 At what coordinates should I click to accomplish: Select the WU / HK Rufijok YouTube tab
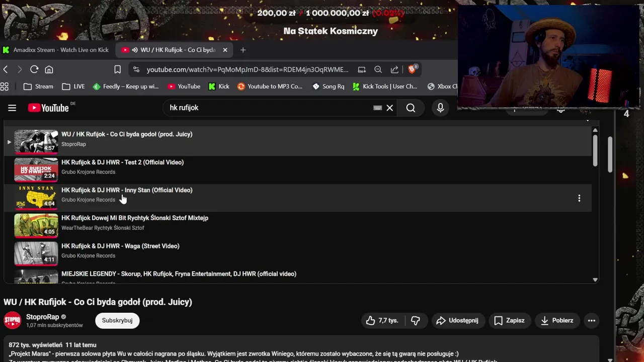click(175, 50)
